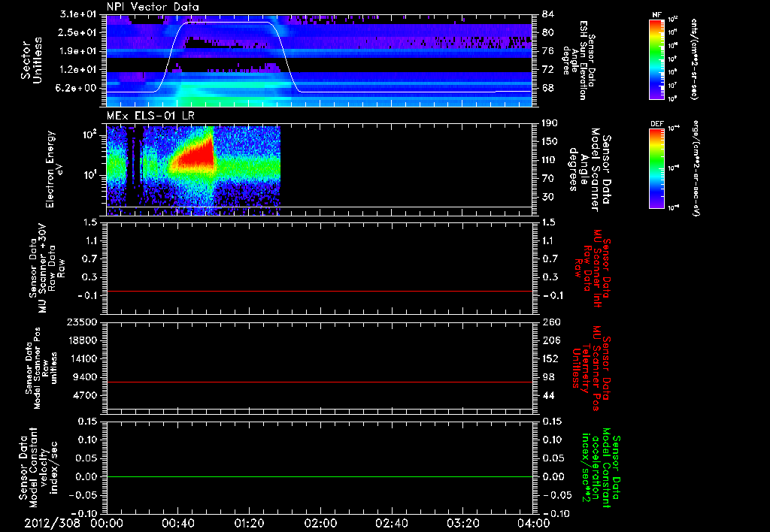Viewport: 770px width, 532px height.
Task: Click the 'Model Scanner Angle degrees' axis label
Action: [590, 170]
